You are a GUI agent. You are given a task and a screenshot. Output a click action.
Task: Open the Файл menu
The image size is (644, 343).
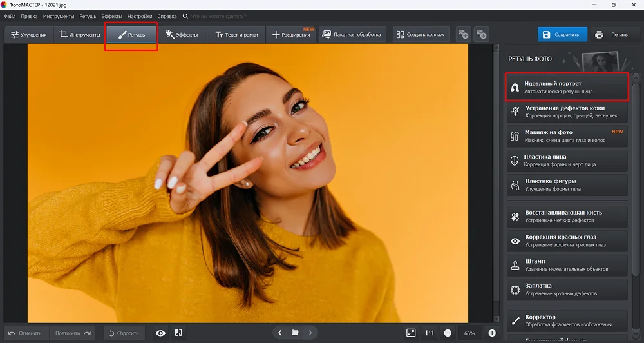[10, 17]
